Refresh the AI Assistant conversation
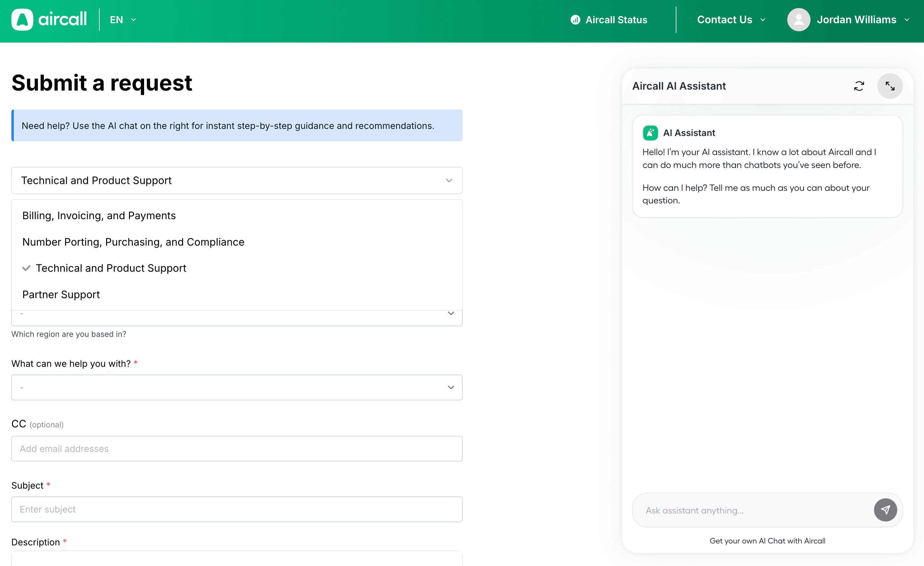Image resolution: width=924 pixels, height=566 pixels. pyautogui.click(x=859, y=86)
